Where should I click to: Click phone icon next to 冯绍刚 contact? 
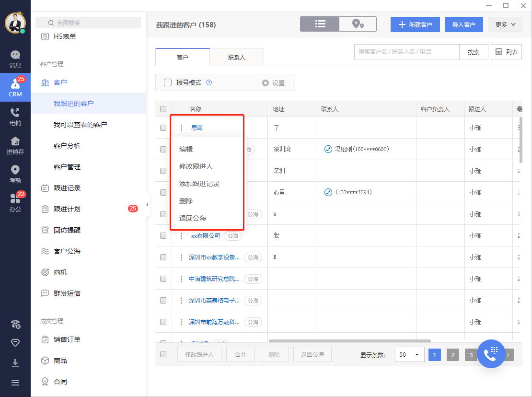(328, 150)
